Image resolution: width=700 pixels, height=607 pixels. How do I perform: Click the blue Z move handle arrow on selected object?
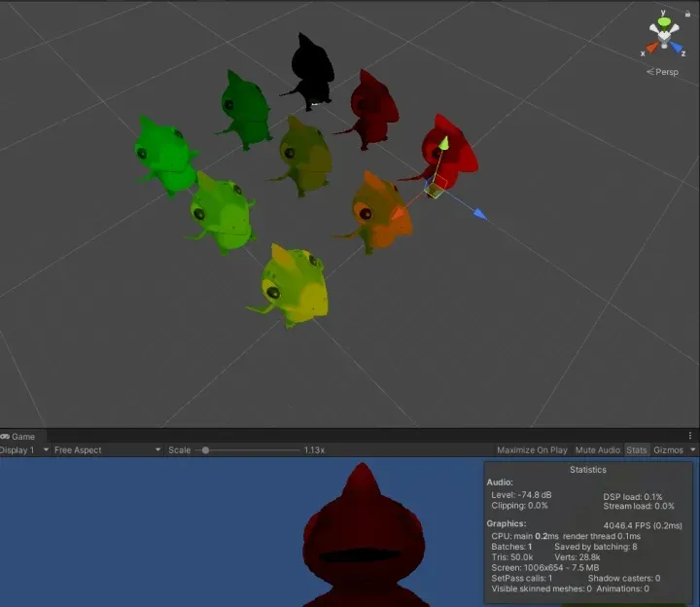(479, 213)
